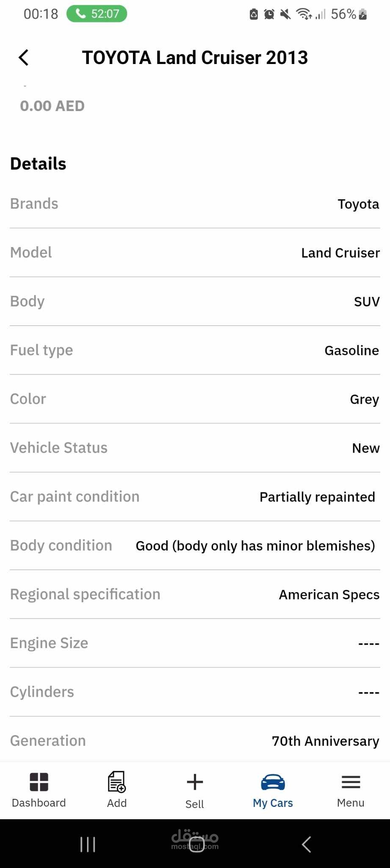Viewport: 390px width, 868px height.
Task: Tap the green ongoing call indicator
Action: [x=97, y=14]
